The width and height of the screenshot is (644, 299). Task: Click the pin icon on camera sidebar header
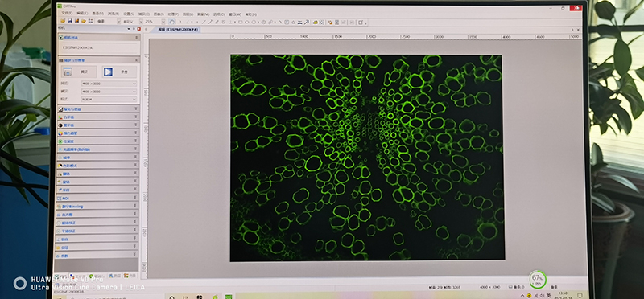click(134, 29)
